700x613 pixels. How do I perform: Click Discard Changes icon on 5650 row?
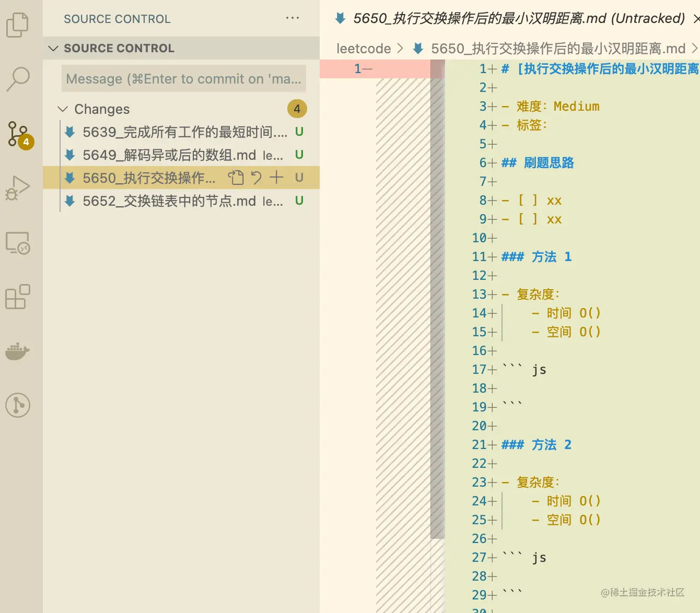256,178
